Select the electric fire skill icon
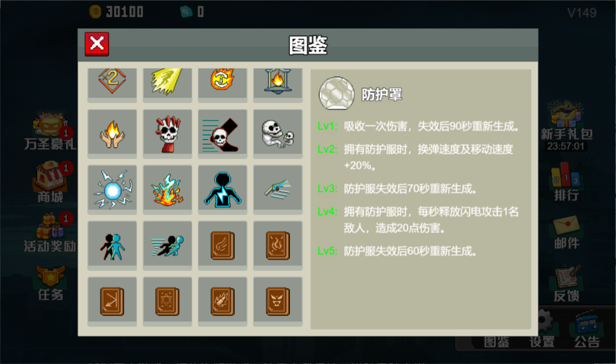The image size is (616, 364). pos(167,190)
